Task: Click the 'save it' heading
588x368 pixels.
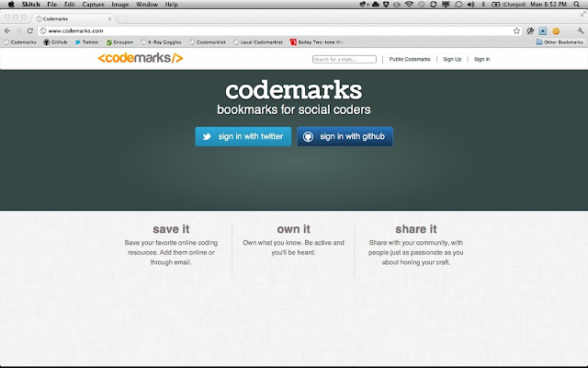Action: (x=171, y=229)
